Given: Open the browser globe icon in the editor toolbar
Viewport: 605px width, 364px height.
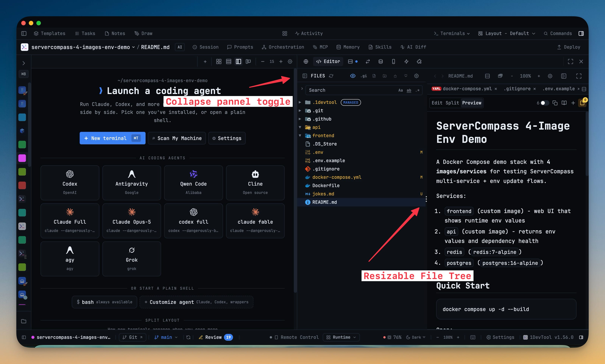Looking at the screenshot, I should (x=306, y=61).
